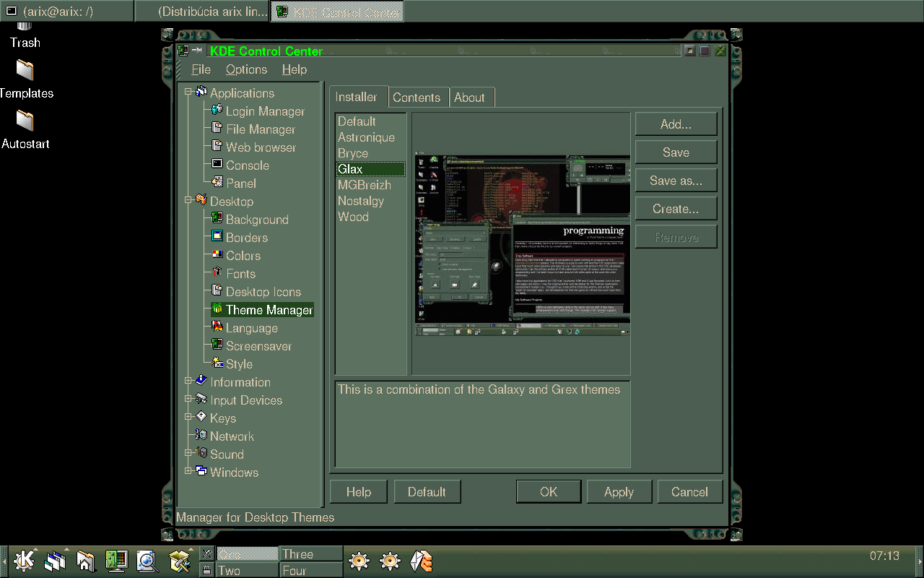Click the File Manager module icon
This screenshot has height=578, width=924.
217,129
